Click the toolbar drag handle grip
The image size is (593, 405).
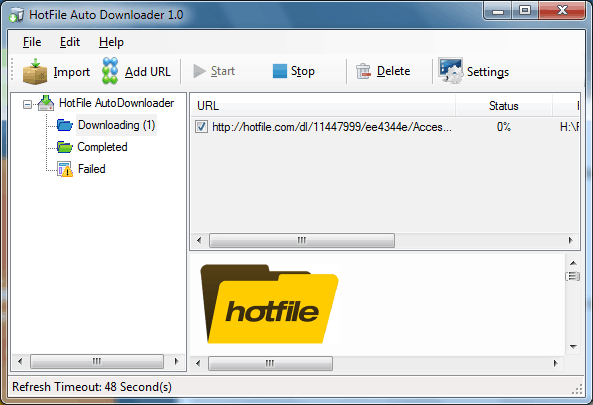tap(12, 70)
